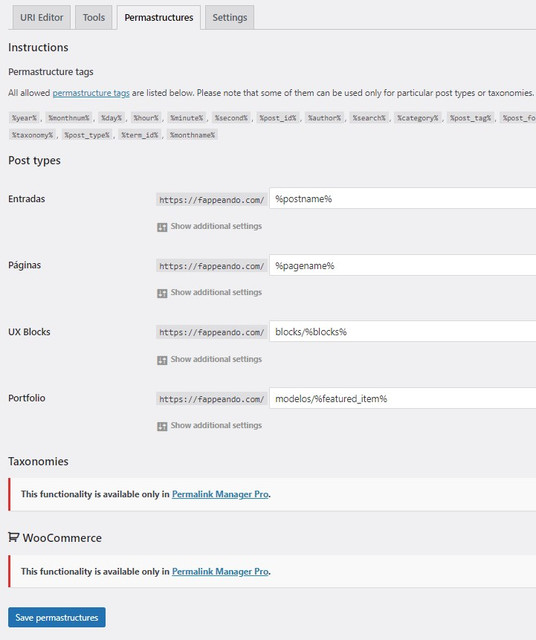Expand additional settings for Entradas

pyautogui.click(x=216, y=226)
